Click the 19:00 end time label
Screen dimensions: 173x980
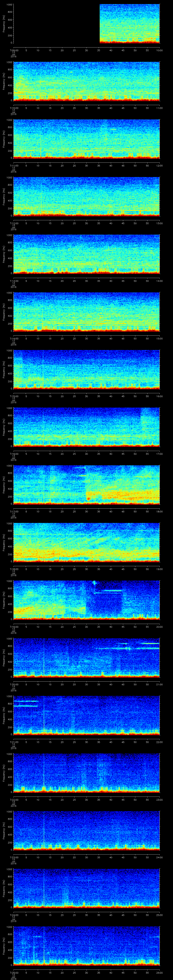160,569
